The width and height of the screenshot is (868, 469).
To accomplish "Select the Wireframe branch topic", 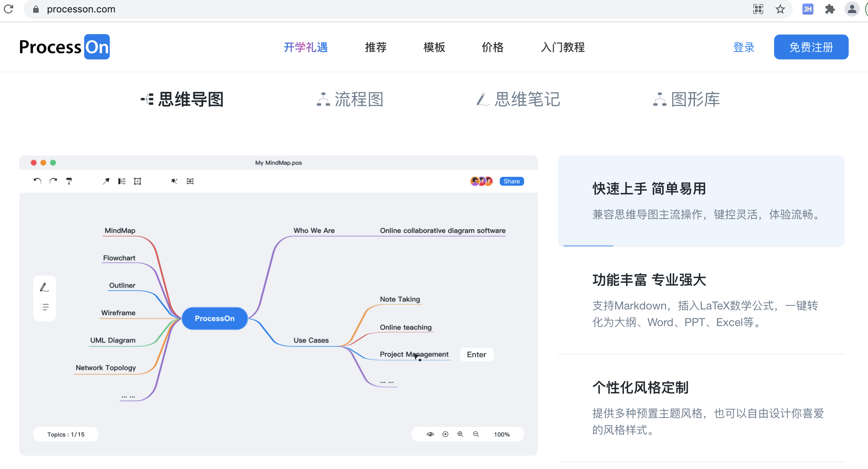I will pos(118,313).
